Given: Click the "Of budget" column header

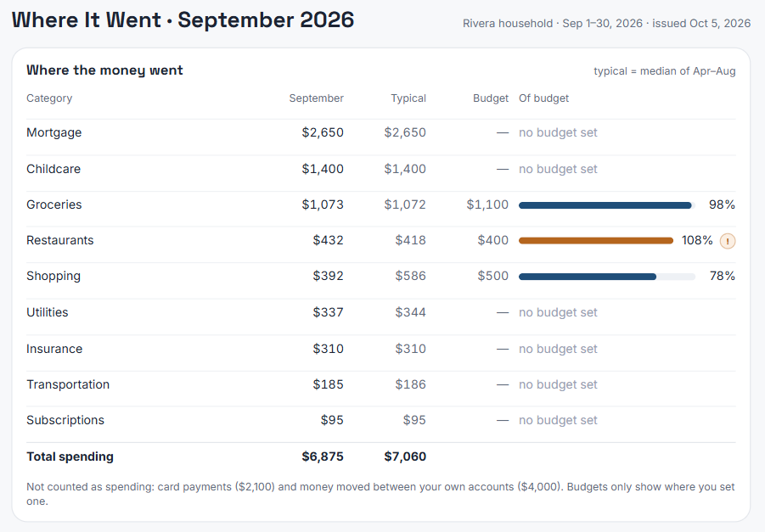Looking at the screenshot, I should pos(543,98).
